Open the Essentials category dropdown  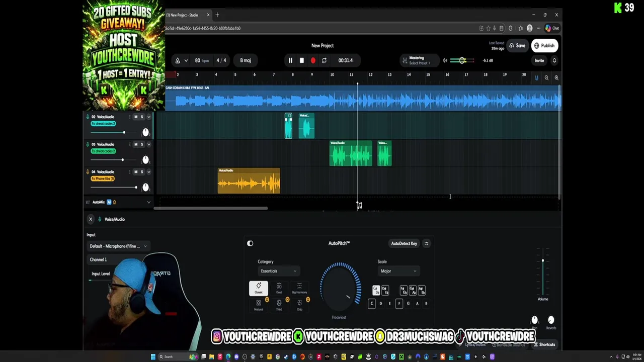(x=278, y=271)
